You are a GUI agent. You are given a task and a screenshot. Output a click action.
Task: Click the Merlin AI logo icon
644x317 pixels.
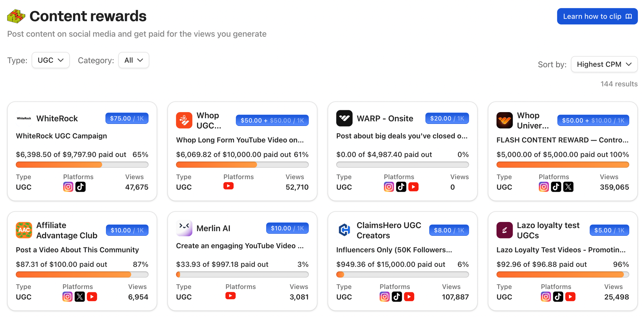(x=184, y=228)
